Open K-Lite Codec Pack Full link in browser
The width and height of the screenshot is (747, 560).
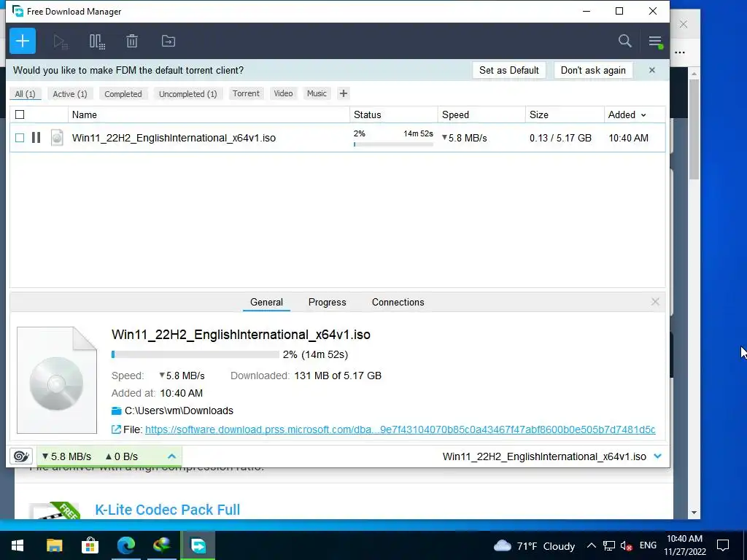[x=167, y=510]
